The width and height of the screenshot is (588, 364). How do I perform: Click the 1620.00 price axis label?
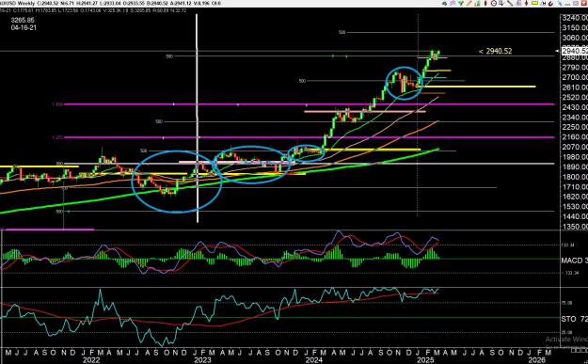(575, 197)
